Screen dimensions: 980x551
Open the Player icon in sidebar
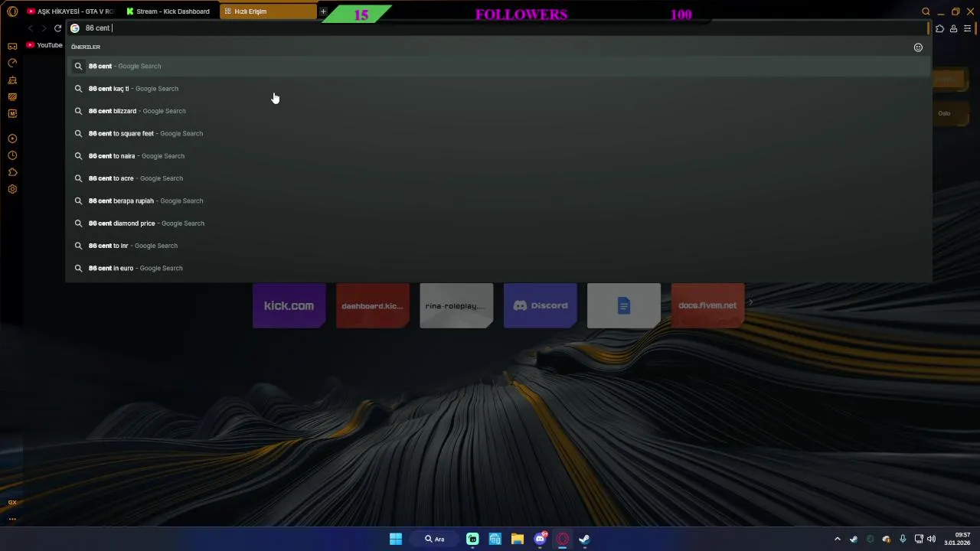point(12,139)
